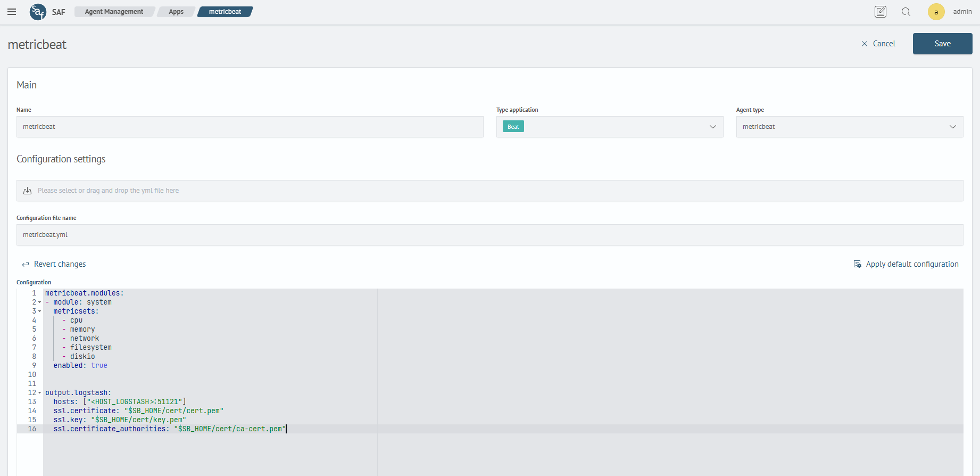Click the Beat tag in Type application
The image size is (980, 476).
click(513, 127)
